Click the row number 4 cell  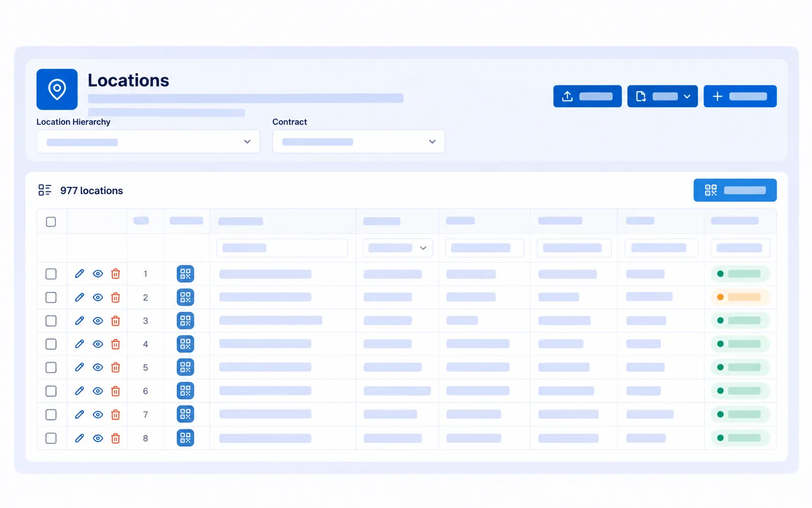pyautogui.click(x=145, y=344)
